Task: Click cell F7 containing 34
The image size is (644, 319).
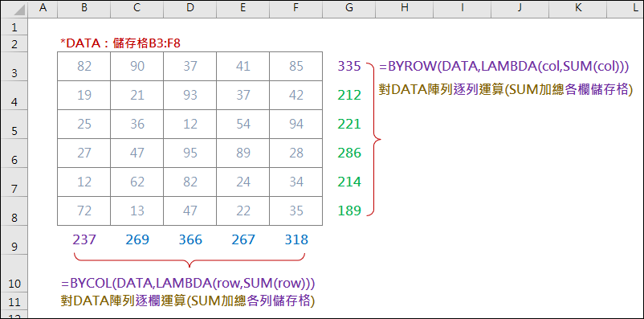Action: pyautogui.click(x=296, y=182)
